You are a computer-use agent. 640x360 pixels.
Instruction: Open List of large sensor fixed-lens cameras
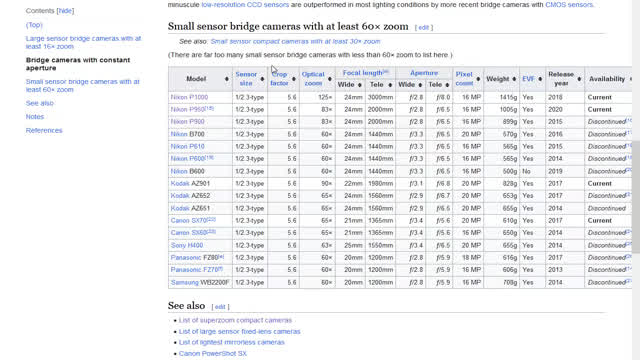click(x=240, y=331)
